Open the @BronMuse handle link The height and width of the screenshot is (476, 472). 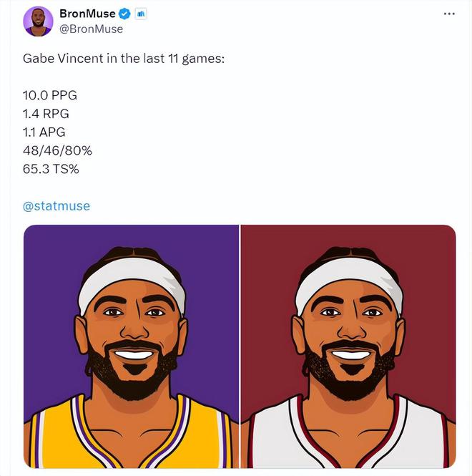click(92, 29)
